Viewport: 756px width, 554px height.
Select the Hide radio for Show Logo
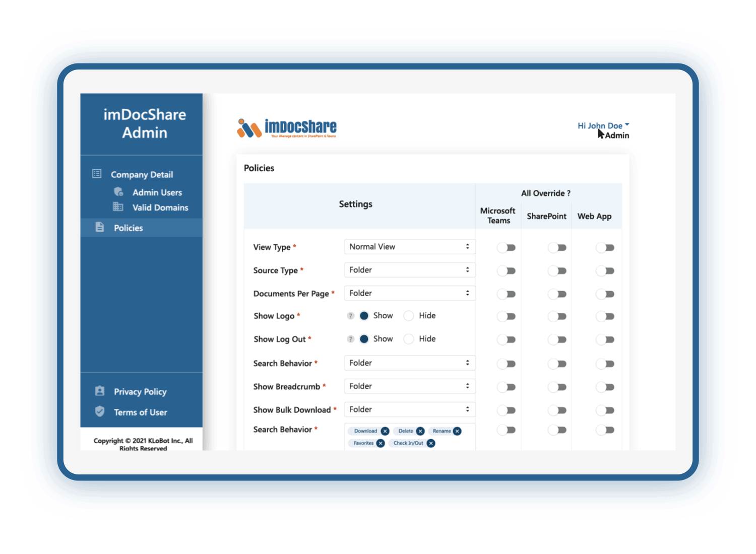[x=409, y=316]
